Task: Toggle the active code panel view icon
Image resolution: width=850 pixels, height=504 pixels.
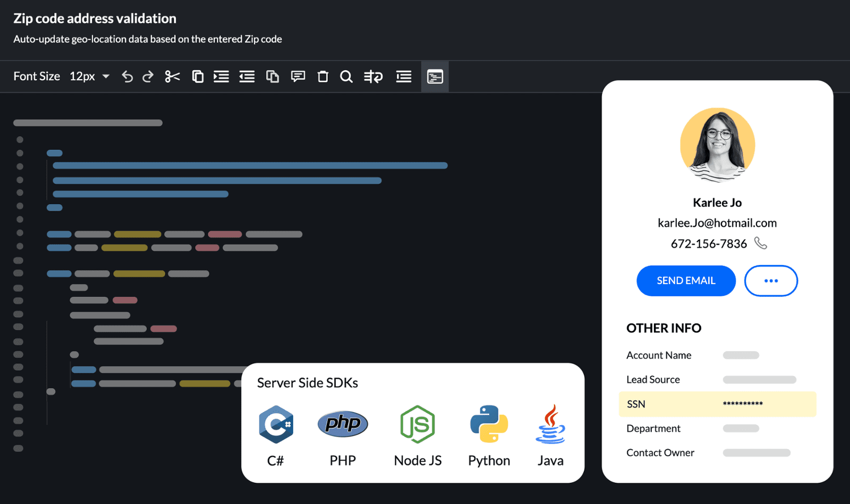Action: point(435,76)
